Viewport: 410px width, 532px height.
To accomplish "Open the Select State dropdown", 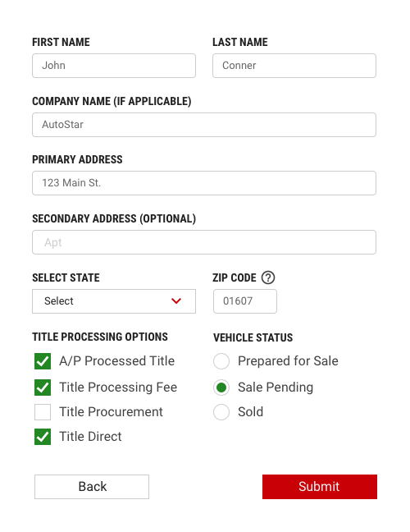I will coord(114,301).
